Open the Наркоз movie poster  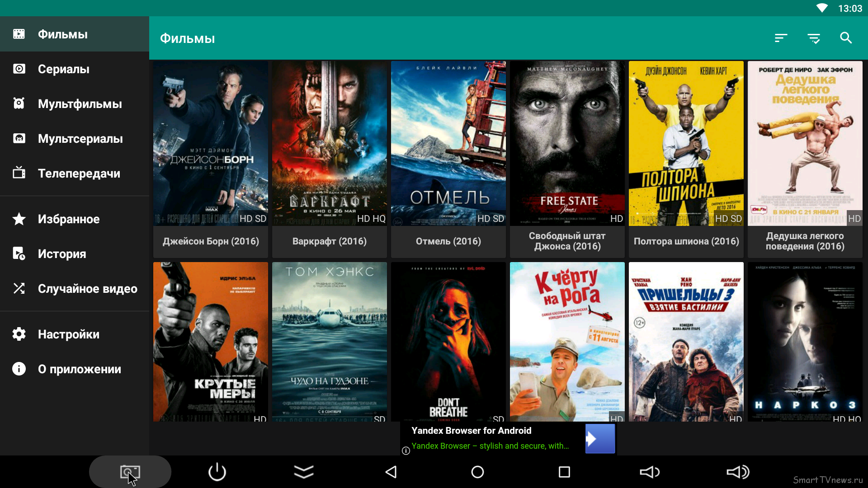coord(805,342)
